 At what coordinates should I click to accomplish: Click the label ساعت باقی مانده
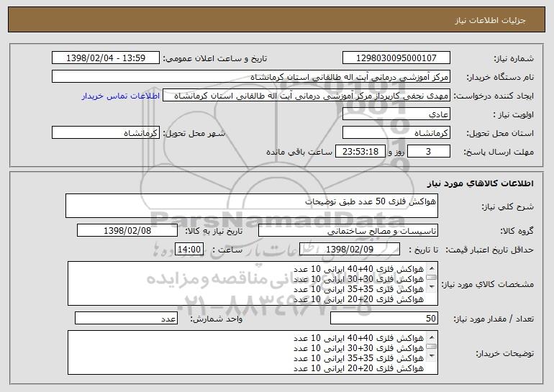pyautogui.click(x=299, y=152)
